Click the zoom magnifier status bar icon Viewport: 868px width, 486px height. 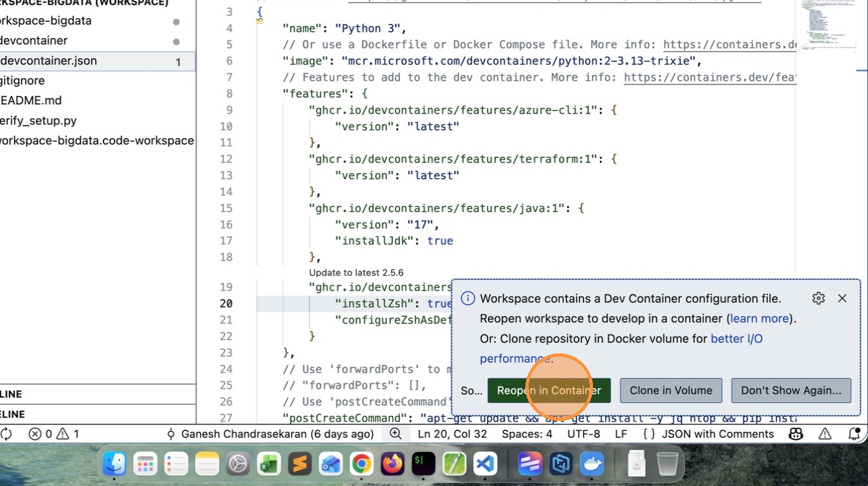click(x=396, y=434)
